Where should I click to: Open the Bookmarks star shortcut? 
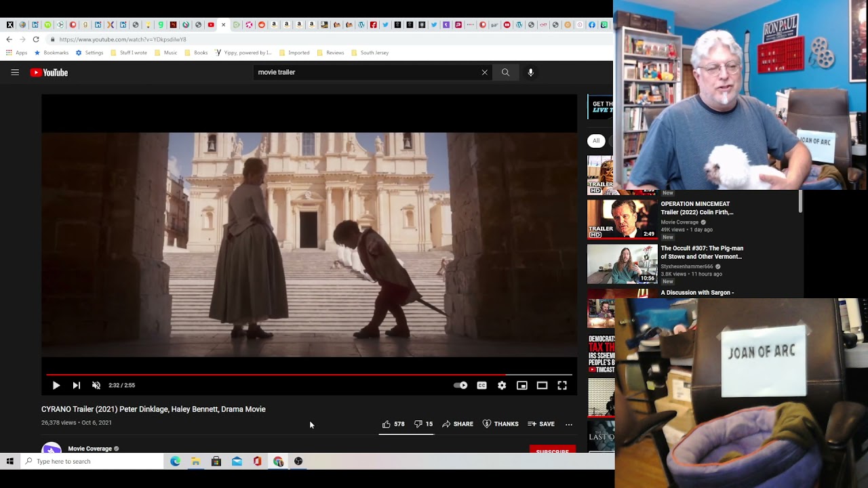[x=52, y=53]
